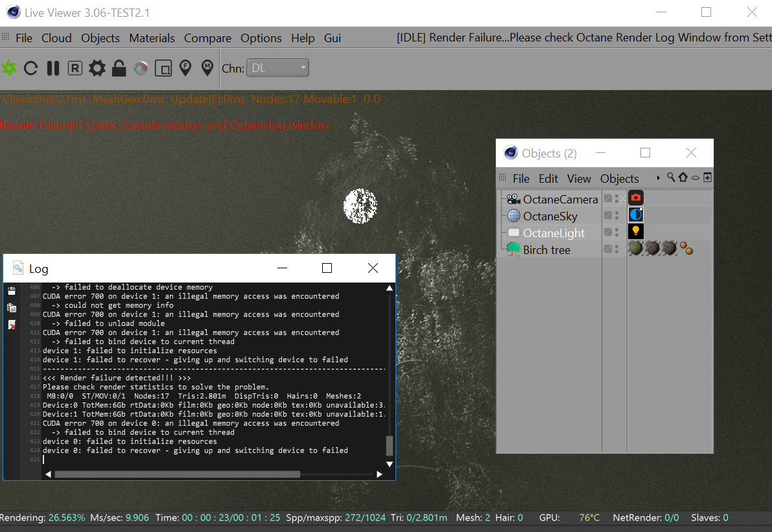The width and height of the screenshot is (772, 532).
Task: Toggle the clay mode sphere icon
Action: click(x=141, y=68)
